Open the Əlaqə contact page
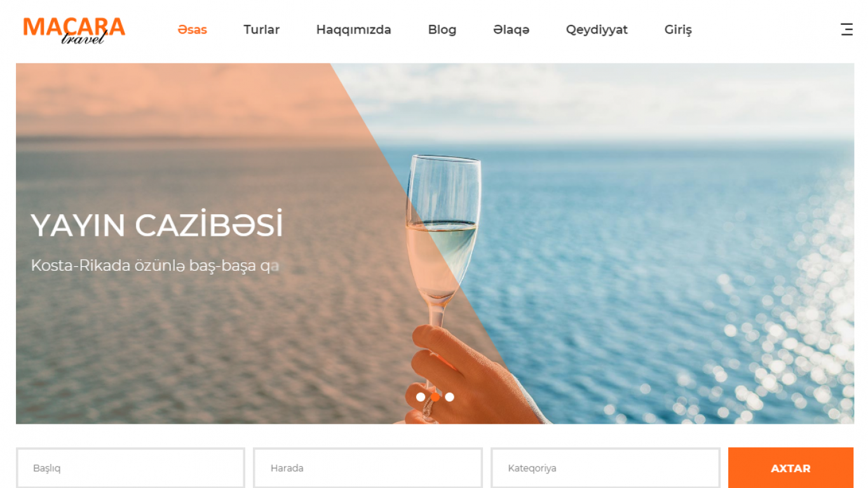868x488 pixels. pos(511,30)
